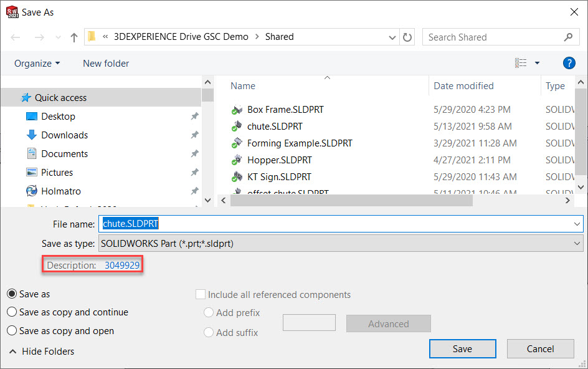Select Save as copy and continue
Image resolution: width=588 pixels, height=369 pixels.
[x=12, y=312]
